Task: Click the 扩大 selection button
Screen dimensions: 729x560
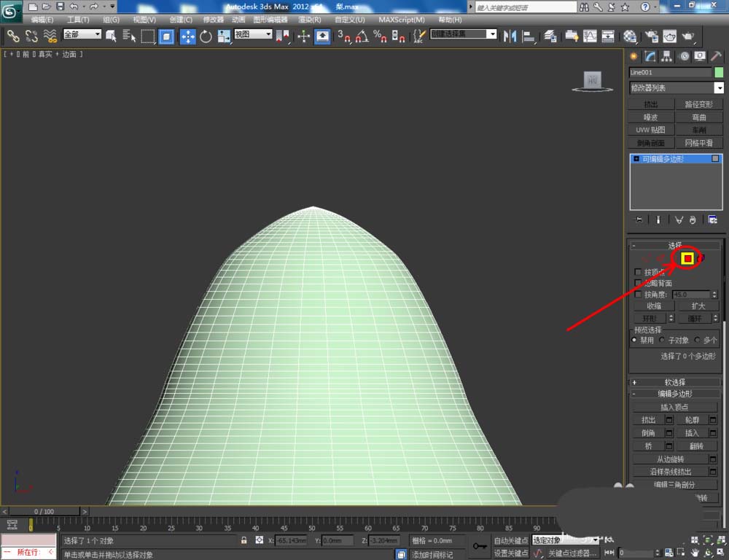Action: tap(699, 306)
